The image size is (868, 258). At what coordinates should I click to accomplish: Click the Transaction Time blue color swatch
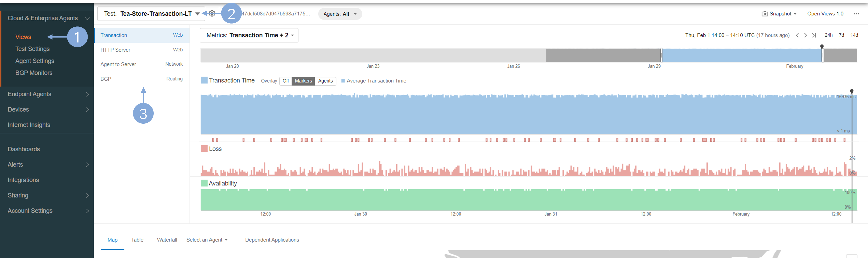[204, 80]
